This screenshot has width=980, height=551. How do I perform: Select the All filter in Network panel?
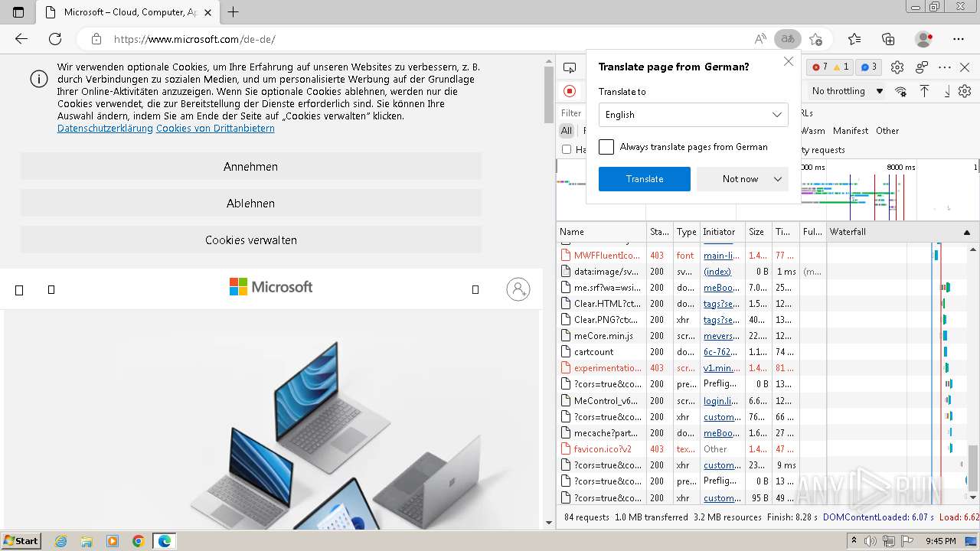point(567,131)
